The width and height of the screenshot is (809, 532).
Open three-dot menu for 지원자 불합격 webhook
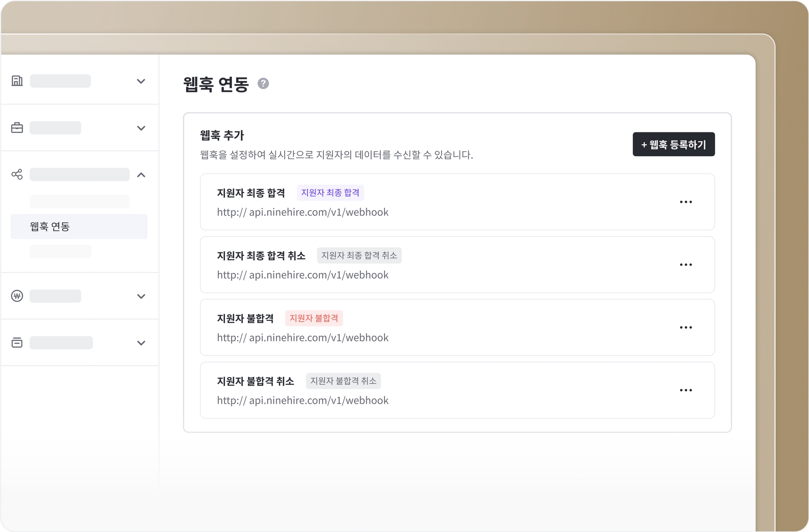click(686, 327)
